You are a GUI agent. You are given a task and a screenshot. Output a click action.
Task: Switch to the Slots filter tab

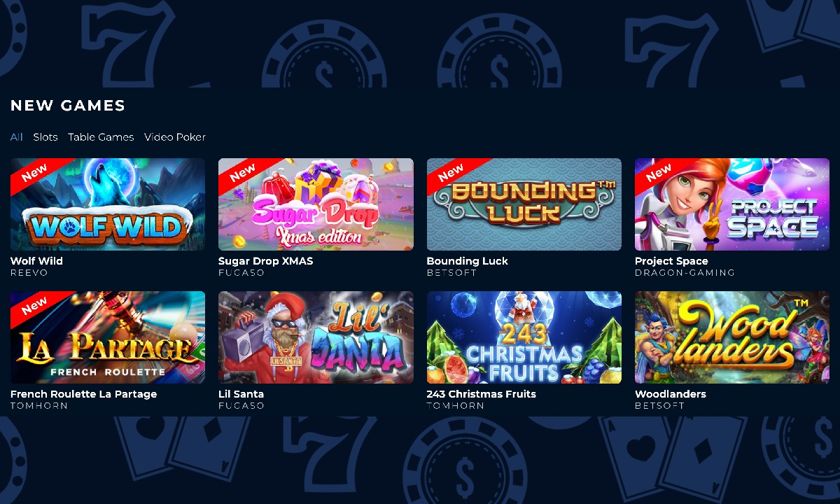(45, 137)
